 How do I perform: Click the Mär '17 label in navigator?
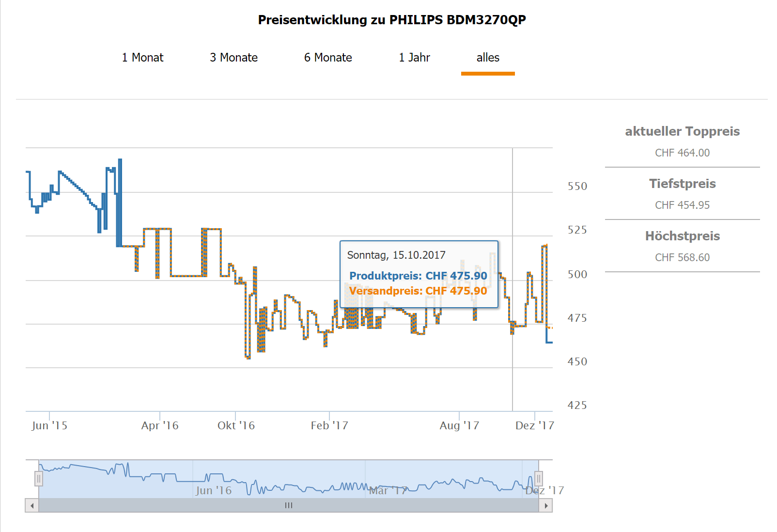coord(388,490)
